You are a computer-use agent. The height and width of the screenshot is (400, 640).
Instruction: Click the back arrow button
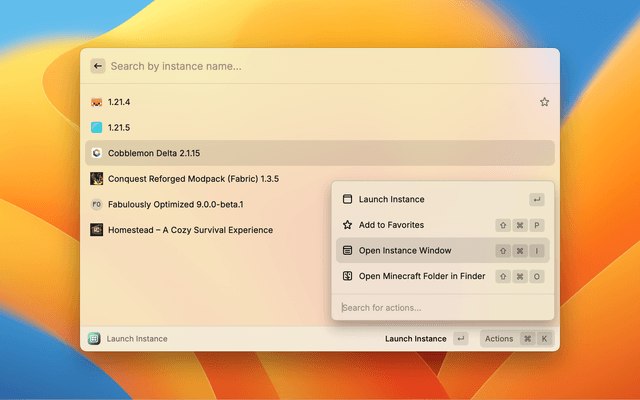(97, 66)
